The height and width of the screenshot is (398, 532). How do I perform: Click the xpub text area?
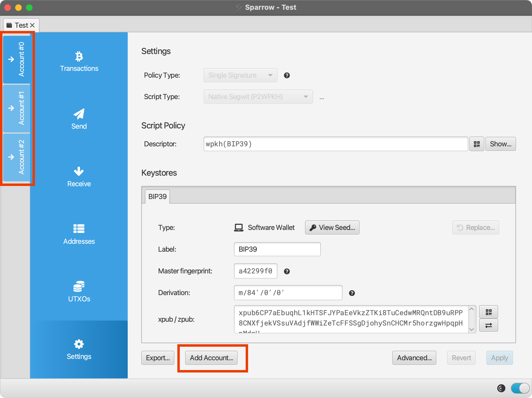[351, 319]
